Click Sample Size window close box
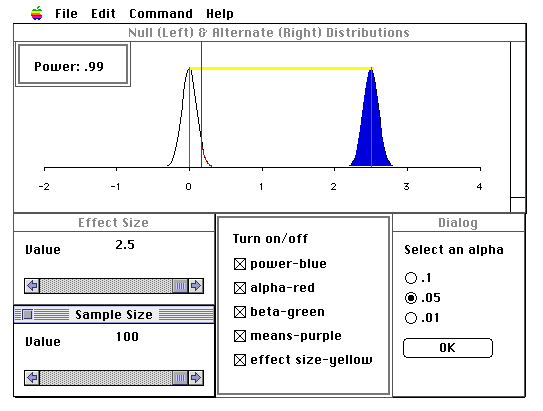The image size is (543, 411). coord(28,314)
